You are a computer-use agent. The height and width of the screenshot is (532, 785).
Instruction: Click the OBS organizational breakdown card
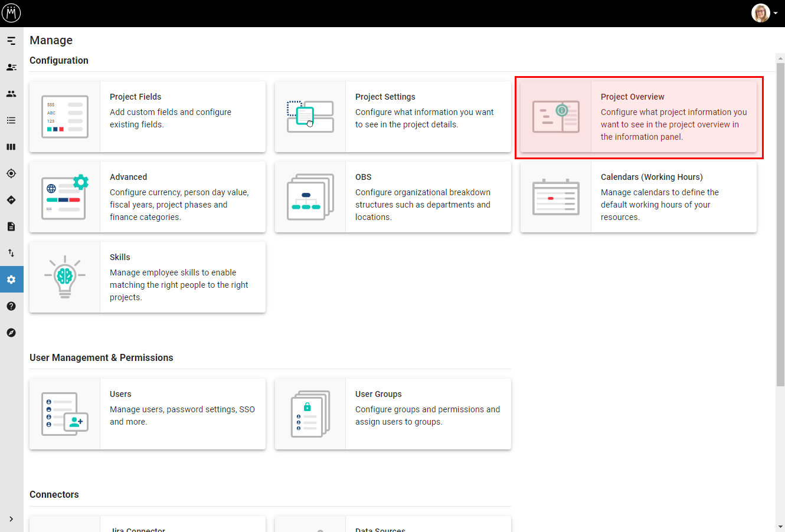(x=393, y=197)
